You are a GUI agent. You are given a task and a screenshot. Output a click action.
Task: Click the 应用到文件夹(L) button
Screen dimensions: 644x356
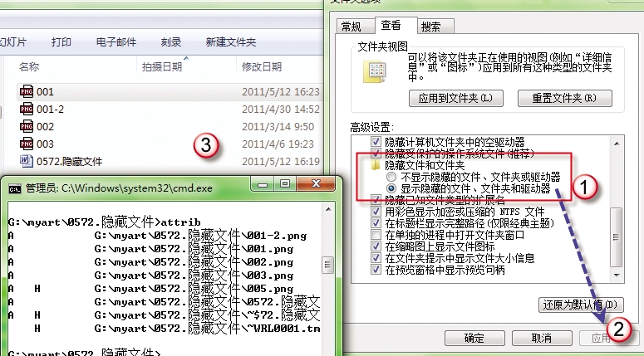[456, 99]
